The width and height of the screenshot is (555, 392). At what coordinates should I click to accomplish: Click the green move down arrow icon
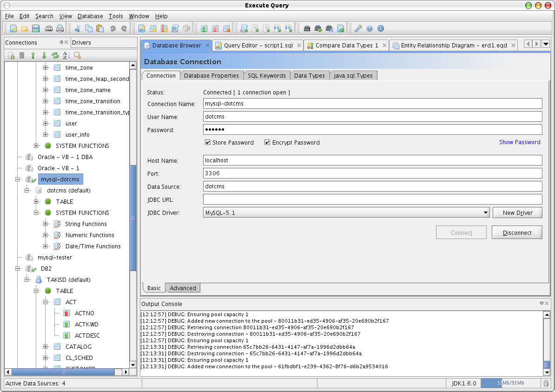44,55
